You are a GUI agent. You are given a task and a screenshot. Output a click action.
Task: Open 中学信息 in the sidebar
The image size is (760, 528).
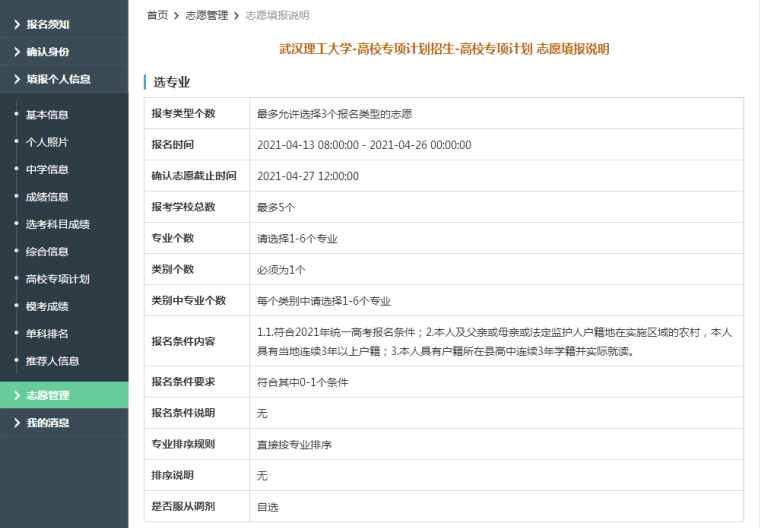point(47,170)
